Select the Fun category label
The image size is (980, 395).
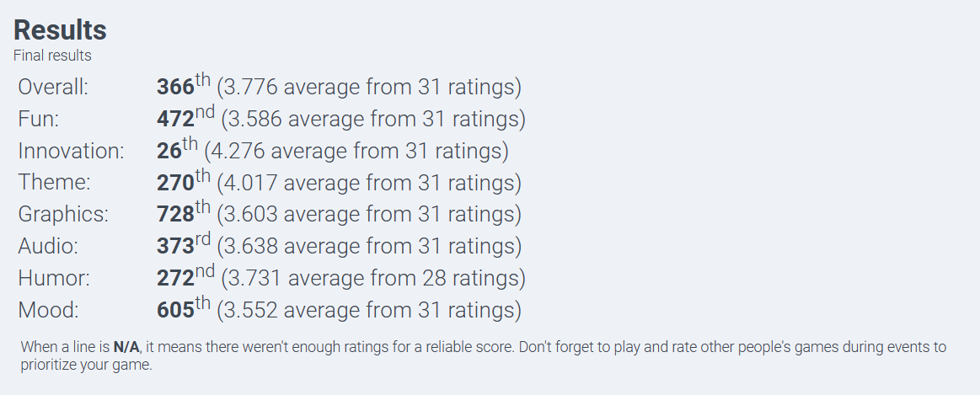pyautogui.click(x=38, y=119)
